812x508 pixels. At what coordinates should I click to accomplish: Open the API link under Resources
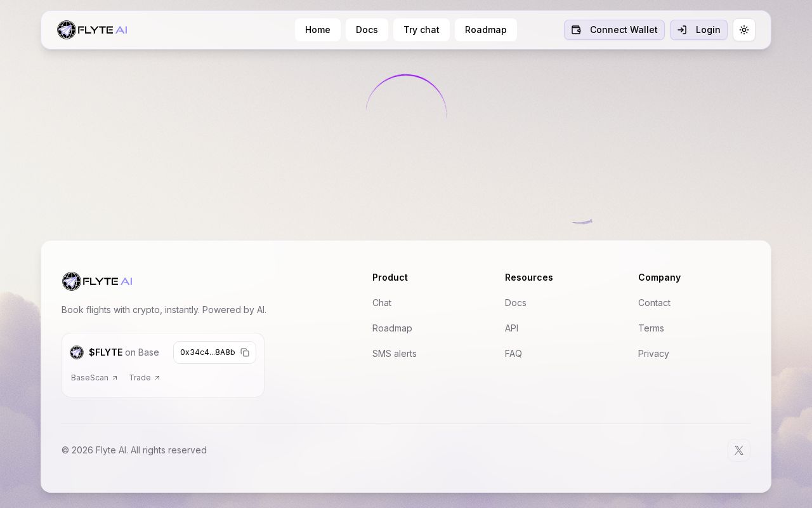coord(511,328)
